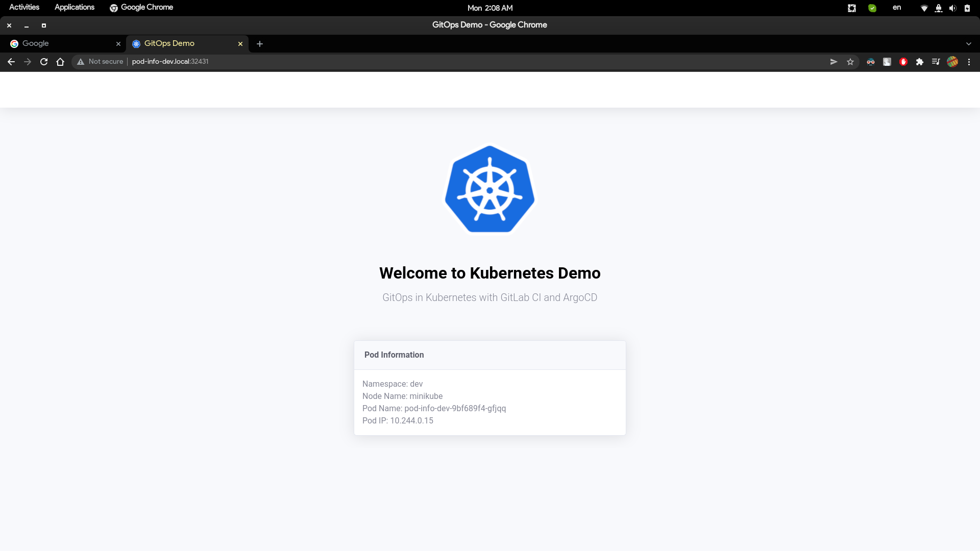Close the Google tab
Image resolution: width=980 pixels, height=551 pixels.
coord(118,44)
